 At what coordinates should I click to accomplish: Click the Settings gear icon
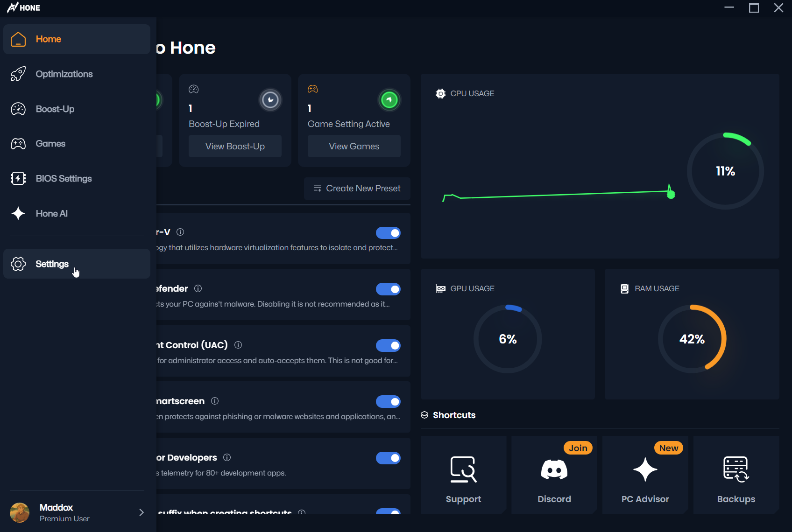tap(18, 264)
